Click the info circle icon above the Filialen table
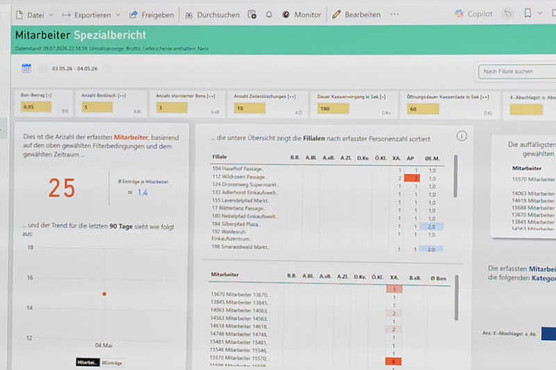 pyautogui.click(x=461, y=136)
